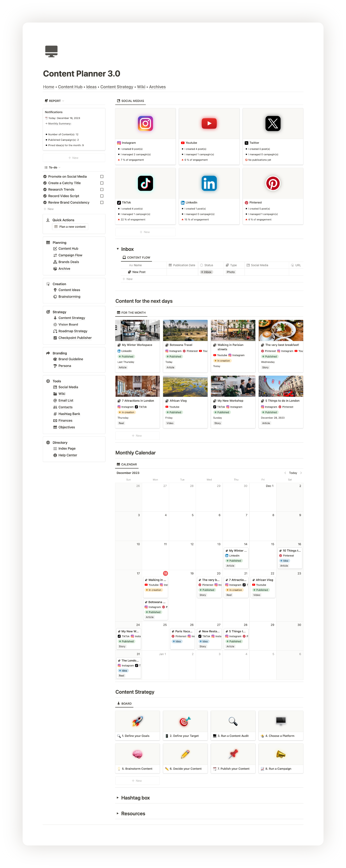Open Roadmap Strategy in the sidebar

tap(73, 331)
